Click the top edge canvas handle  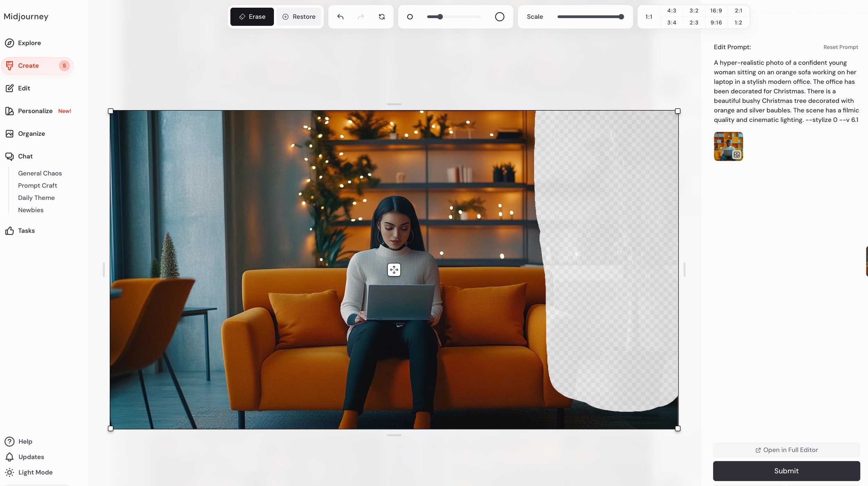[x=394, y=104]
